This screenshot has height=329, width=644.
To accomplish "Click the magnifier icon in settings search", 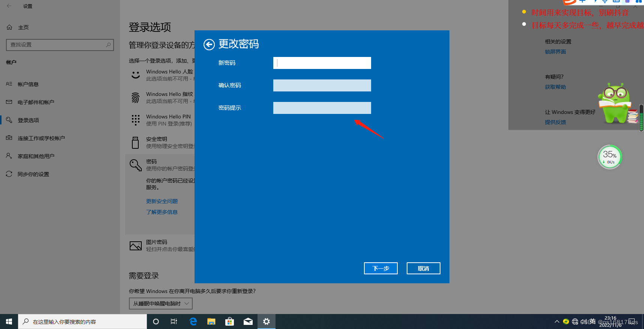I will tap(108, 45).
